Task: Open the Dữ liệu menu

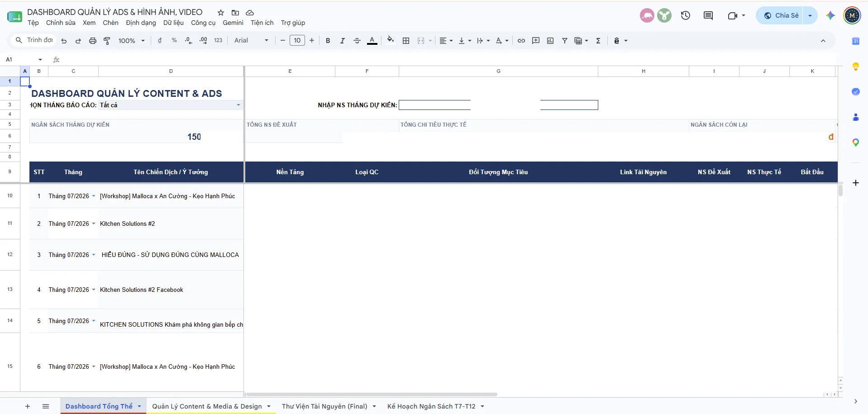Action: pyautogui.click(x=173, y=23)
